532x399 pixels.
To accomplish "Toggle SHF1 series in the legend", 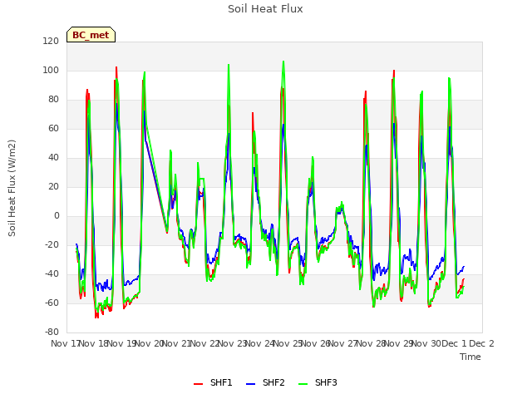I will (213, 382).
